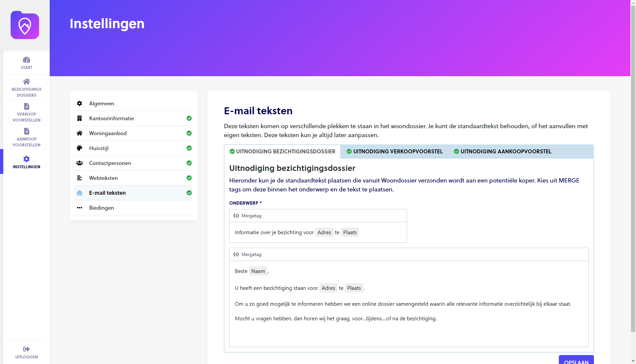
Task: Click green checkmark next to Contactpersonen
Action: click(189, 163)
